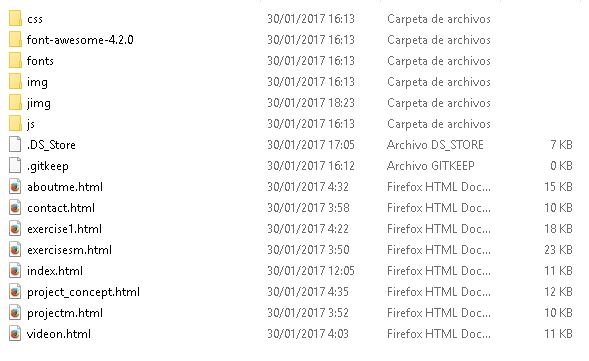Click the 30/01/2017 18:23 date of jimg
Viewport: 589px width, 361px height.
(311, 103)
